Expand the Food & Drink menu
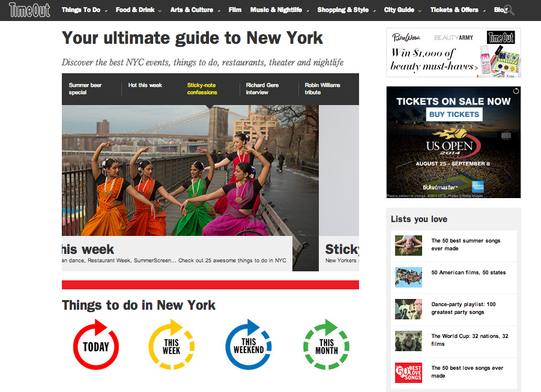This screenshot has height=392, width=541. 138,10
